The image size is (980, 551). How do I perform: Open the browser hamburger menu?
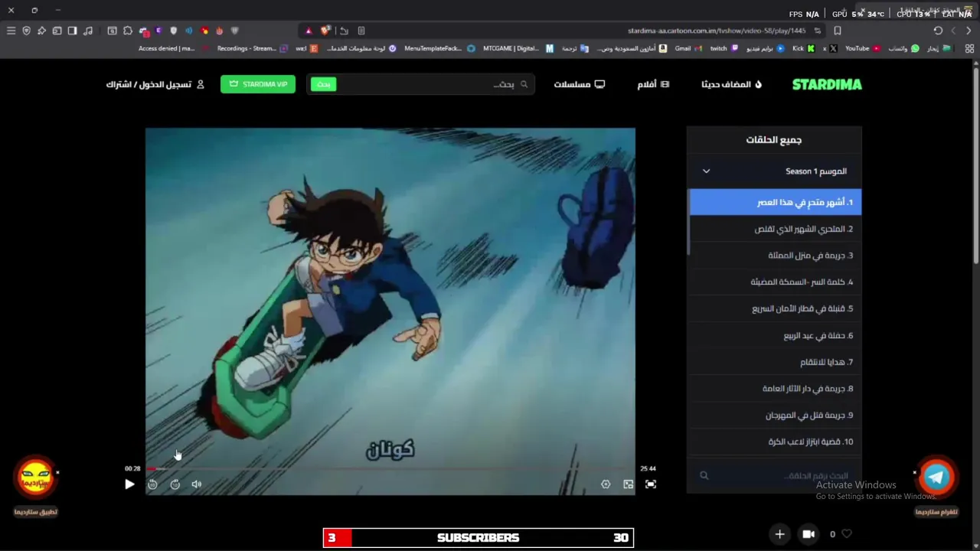point(11,31)
